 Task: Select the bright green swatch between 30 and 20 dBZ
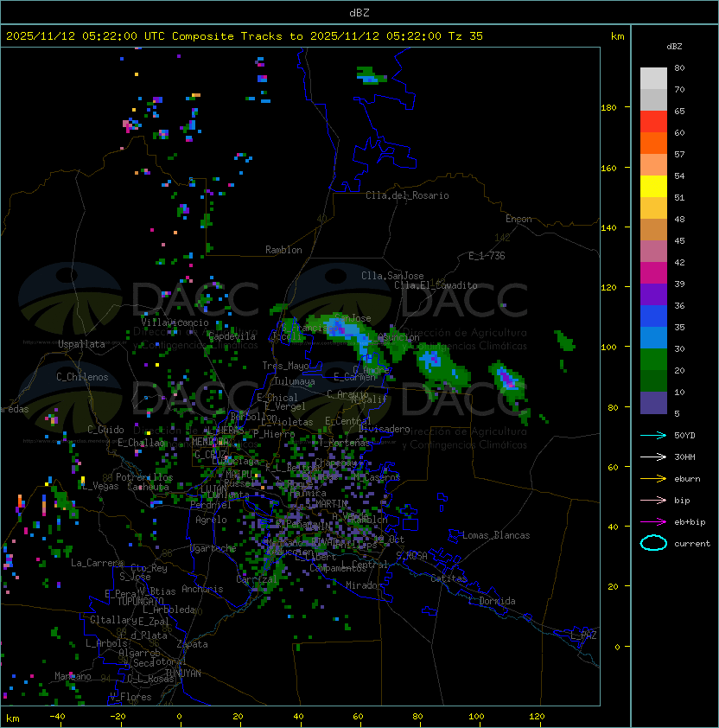pyautogui.click(x=653, y=360)
